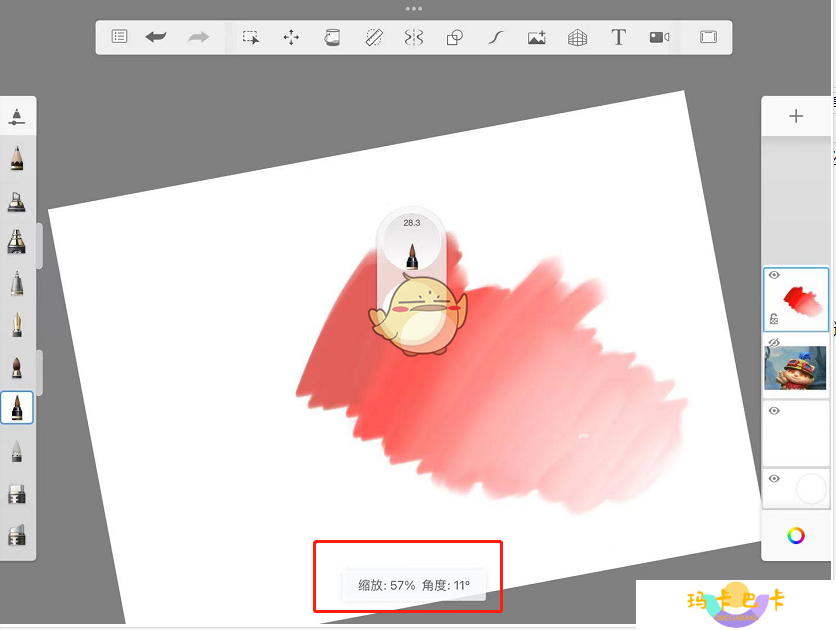Select the marquee selection tool
This screenshot has height=630, width=836.
(251, 37)
